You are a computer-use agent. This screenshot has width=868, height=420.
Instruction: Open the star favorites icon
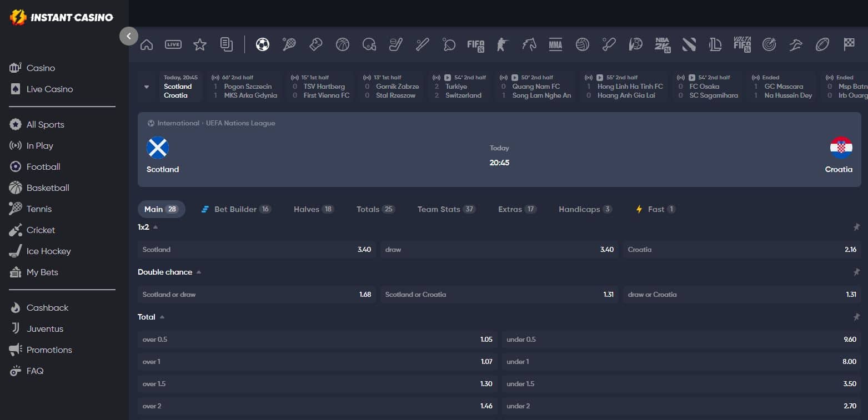coord(200,44)
